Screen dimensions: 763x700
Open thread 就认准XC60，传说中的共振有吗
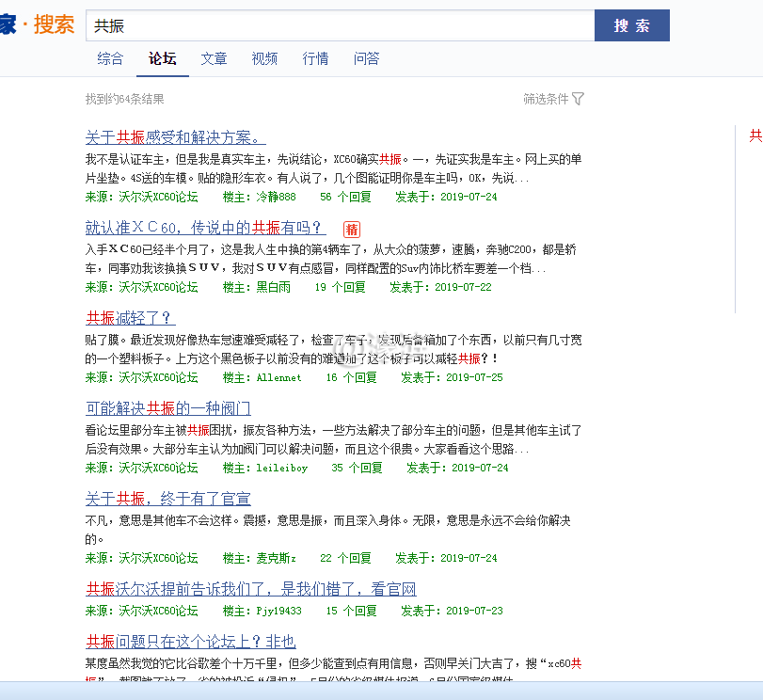(x=202, y=229)
